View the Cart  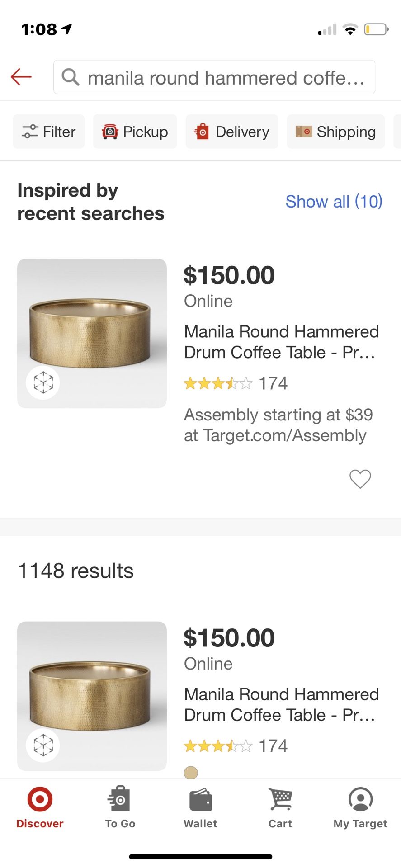(x=280, y=807)
